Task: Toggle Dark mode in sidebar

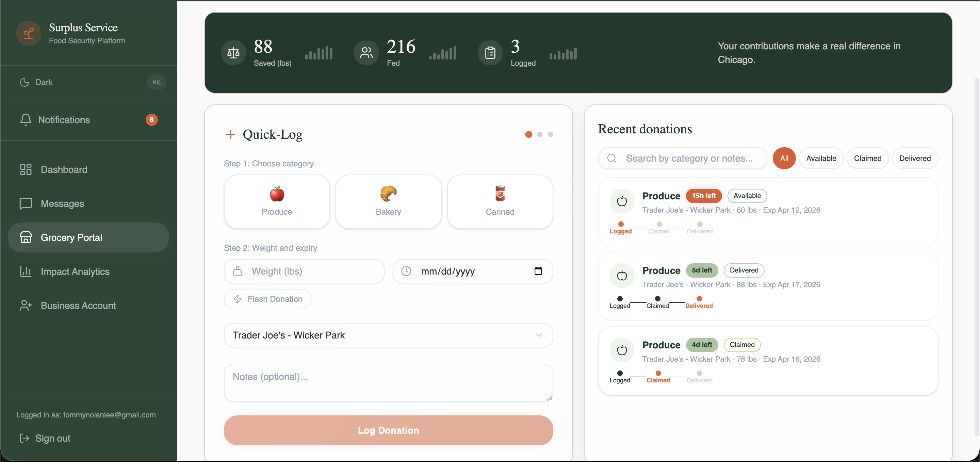Action: coord(44,82)
